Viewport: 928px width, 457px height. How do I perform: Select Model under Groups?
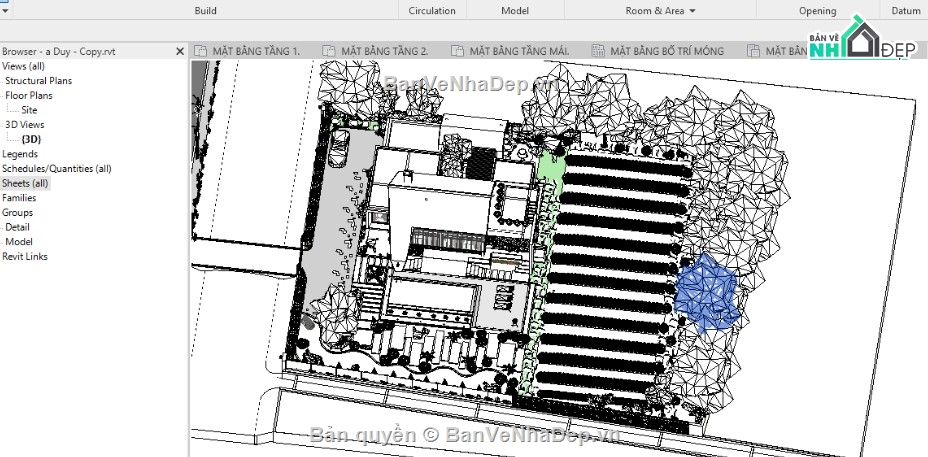[x=19, y=242]
